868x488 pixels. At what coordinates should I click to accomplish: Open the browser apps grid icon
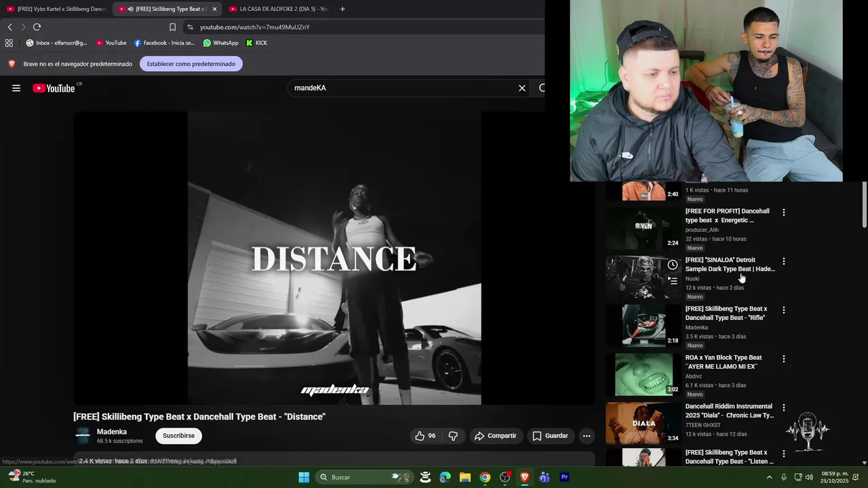[x=9, y=43]
